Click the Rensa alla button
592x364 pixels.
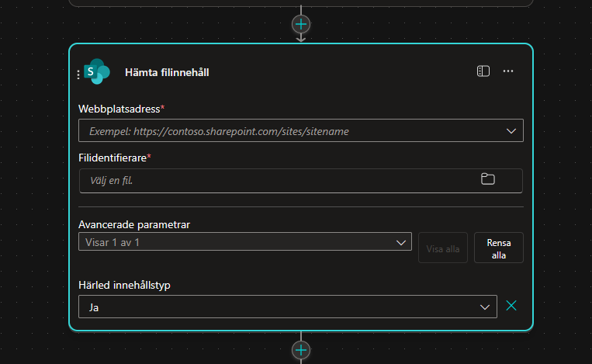[x=499, y=248]
